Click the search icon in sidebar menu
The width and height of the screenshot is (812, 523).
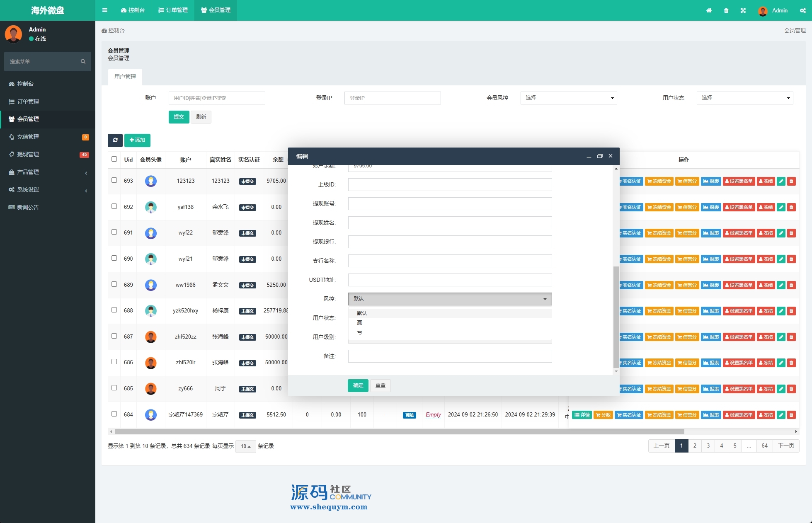click(83, 61)
